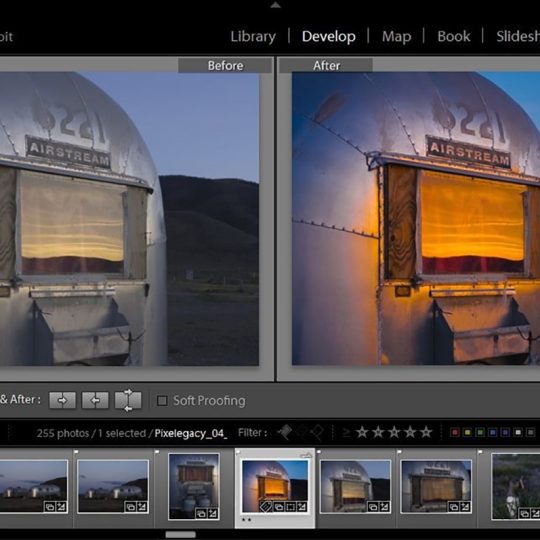Enable the Soft Proofing checkbox

pos(162,401)
